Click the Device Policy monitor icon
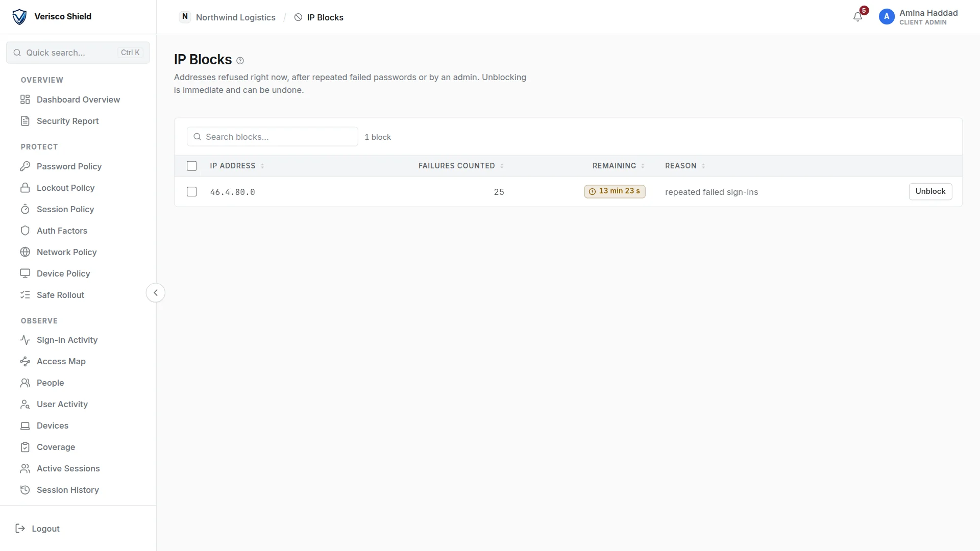This screenshot has width=980, height=551. pos(25,273)
